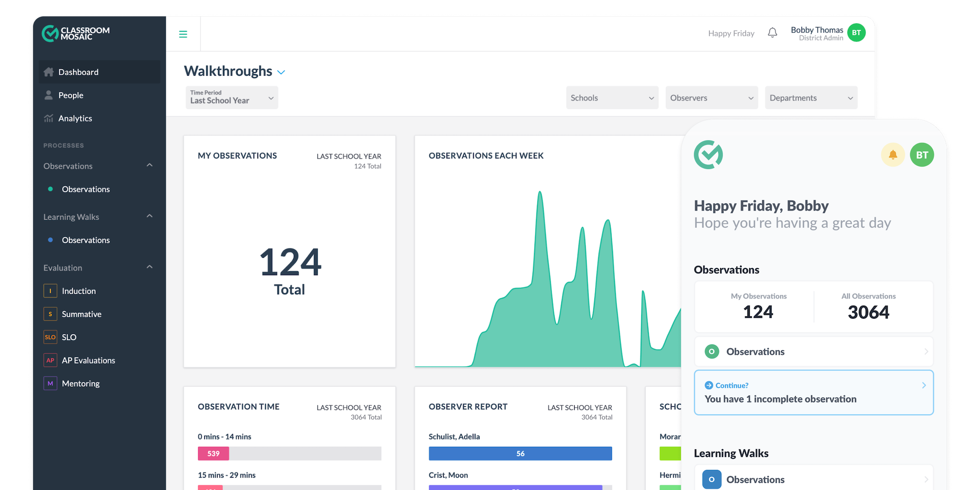The width and height of the screenshot is (980, 490).
Task: Tap Learning Walks Observations row label
Action: click(756, 479)
